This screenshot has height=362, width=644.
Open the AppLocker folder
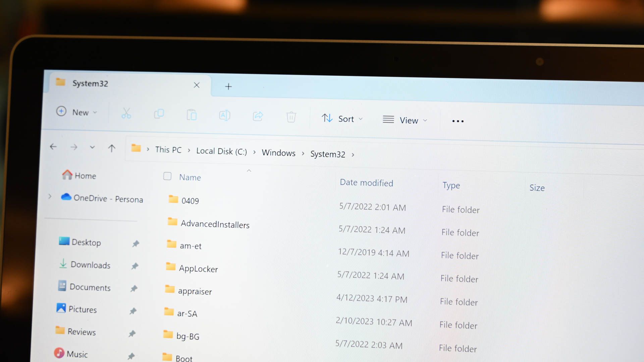[198, 269]
